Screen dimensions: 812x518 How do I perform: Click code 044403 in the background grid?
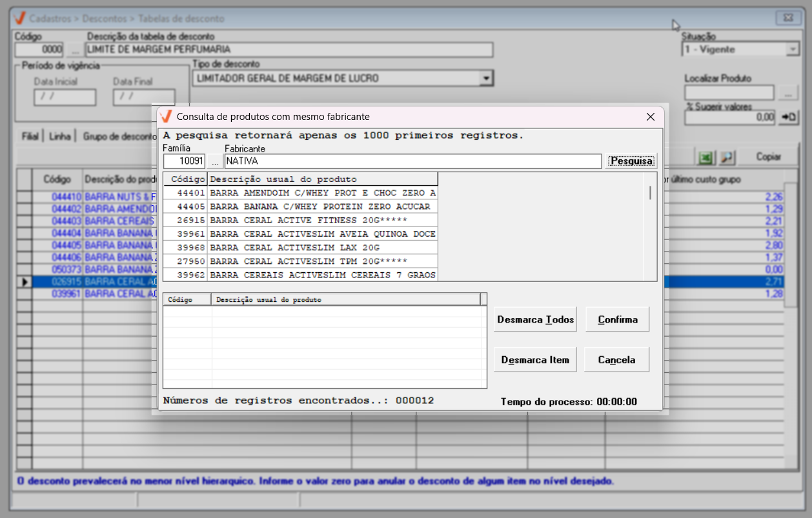tap(66, 221)
